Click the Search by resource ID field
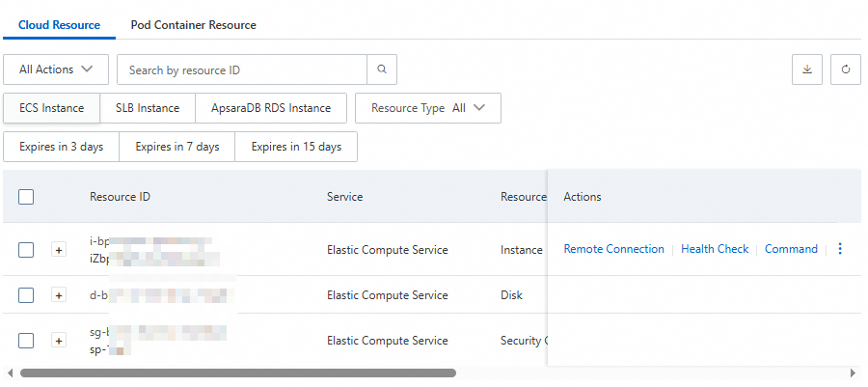The image size is (868, 387). [241, 69]
